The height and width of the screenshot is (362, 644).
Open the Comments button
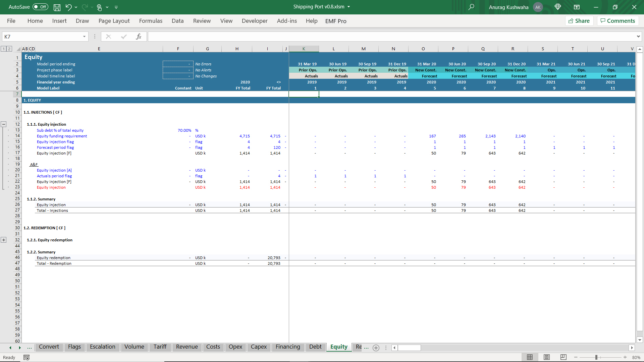click(x=618, y=21)
